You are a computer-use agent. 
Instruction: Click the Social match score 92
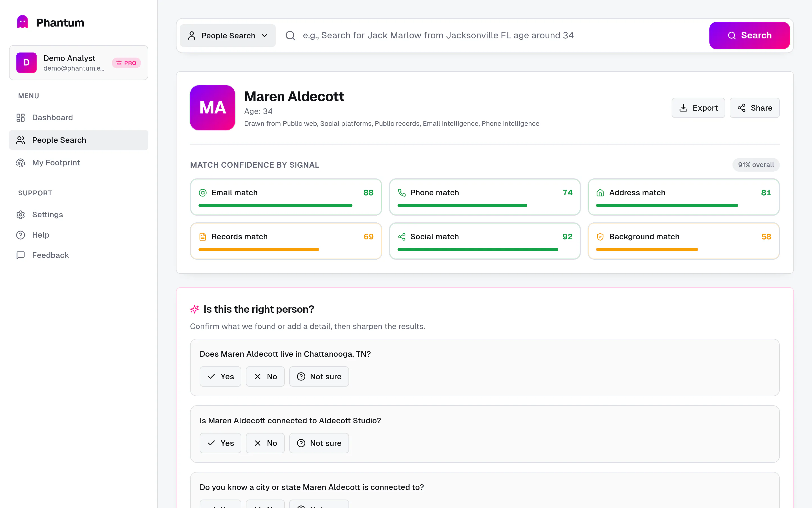click(x=567, y=237)
